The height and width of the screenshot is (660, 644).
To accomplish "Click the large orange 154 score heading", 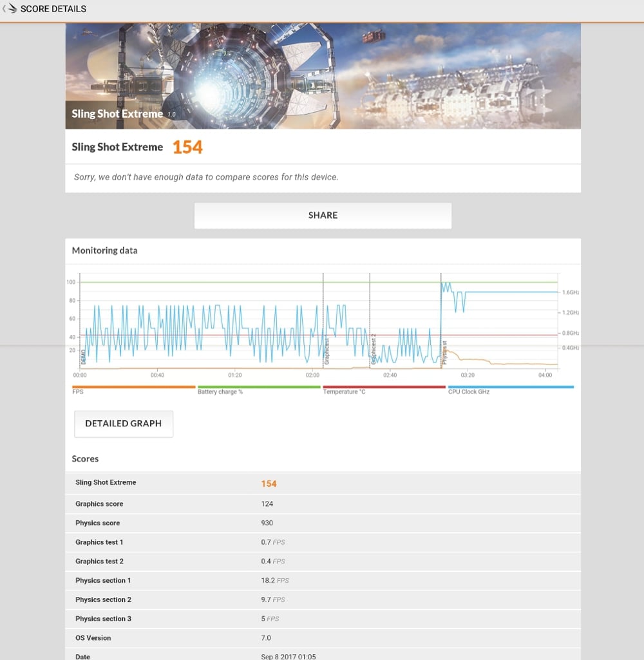I will 187,147.
